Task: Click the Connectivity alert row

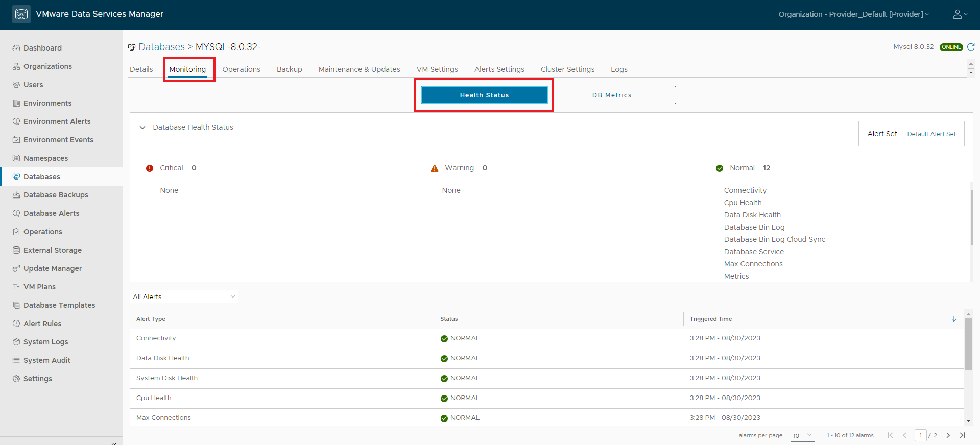Action: 547,339
